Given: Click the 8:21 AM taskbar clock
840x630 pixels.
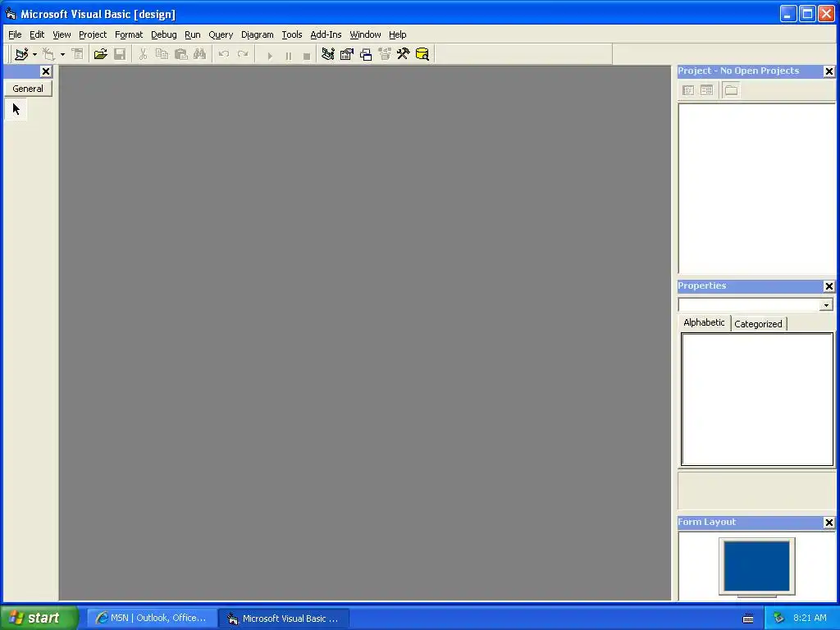Looking at the screenshot, I should (810, 619).
